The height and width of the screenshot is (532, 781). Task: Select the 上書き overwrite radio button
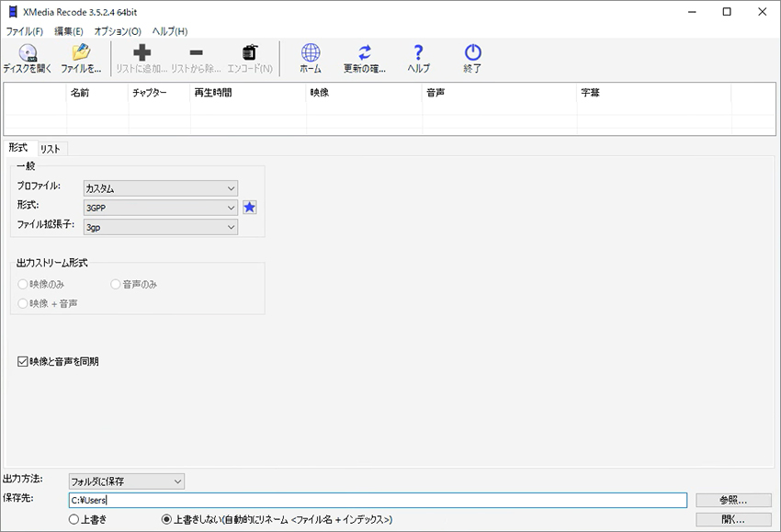coord(74,519)
